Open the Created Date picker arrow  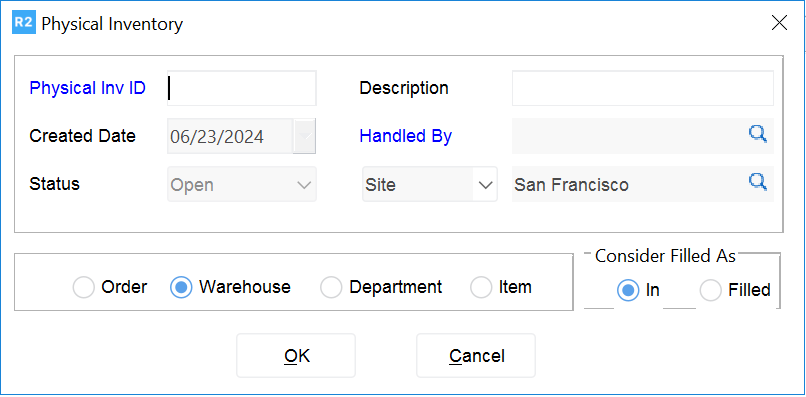(x=304, y=136)
